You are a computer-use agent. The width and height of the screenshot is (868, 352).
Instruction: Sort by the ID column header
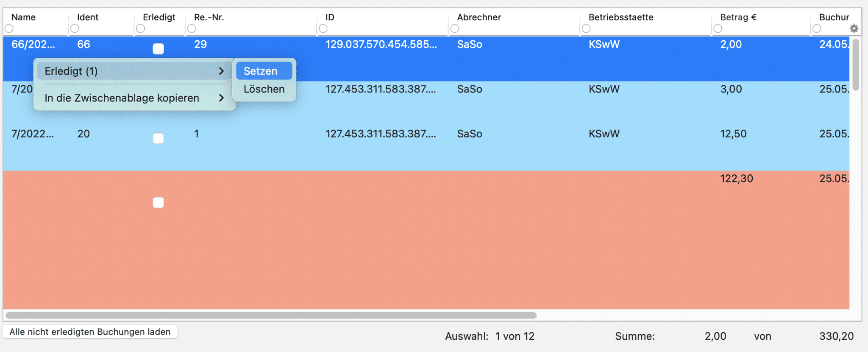coord(330,17)
